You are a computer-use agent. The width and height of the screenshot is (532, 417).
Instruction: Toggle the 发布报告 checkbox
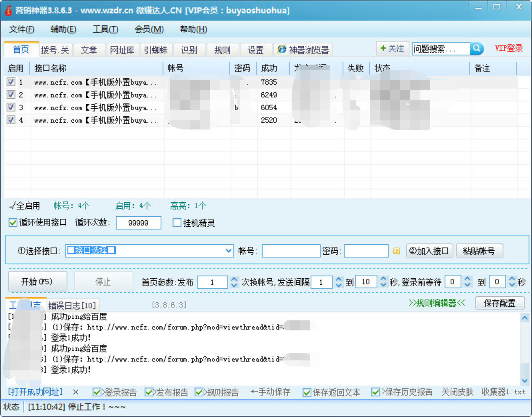pos(149,392)
